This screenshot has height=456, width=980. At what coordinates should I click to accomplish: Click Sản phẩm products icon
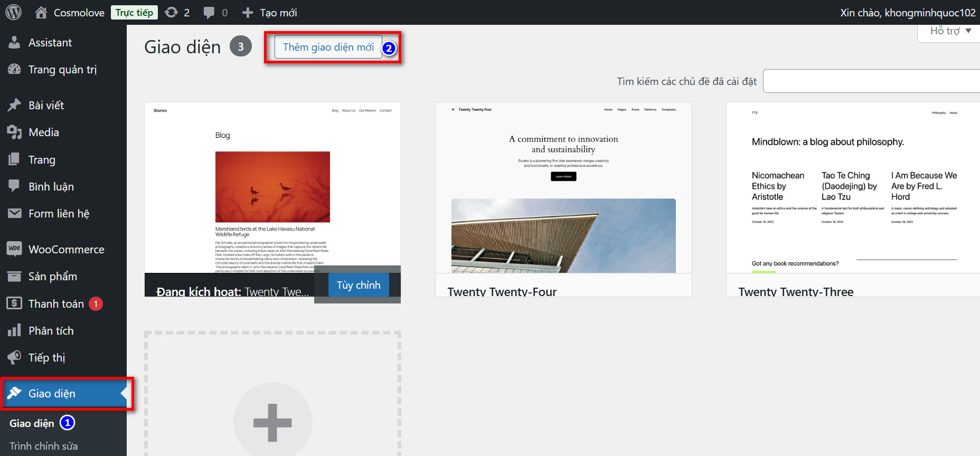14,276
